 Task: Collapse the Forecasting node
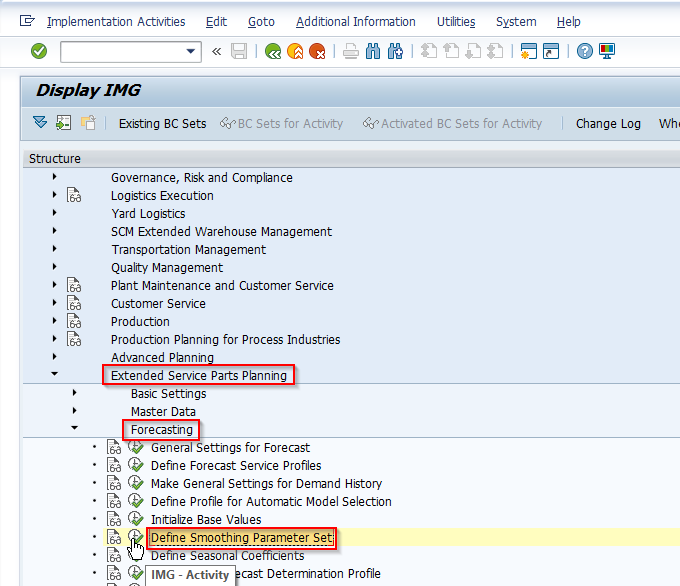pos(75,428)
